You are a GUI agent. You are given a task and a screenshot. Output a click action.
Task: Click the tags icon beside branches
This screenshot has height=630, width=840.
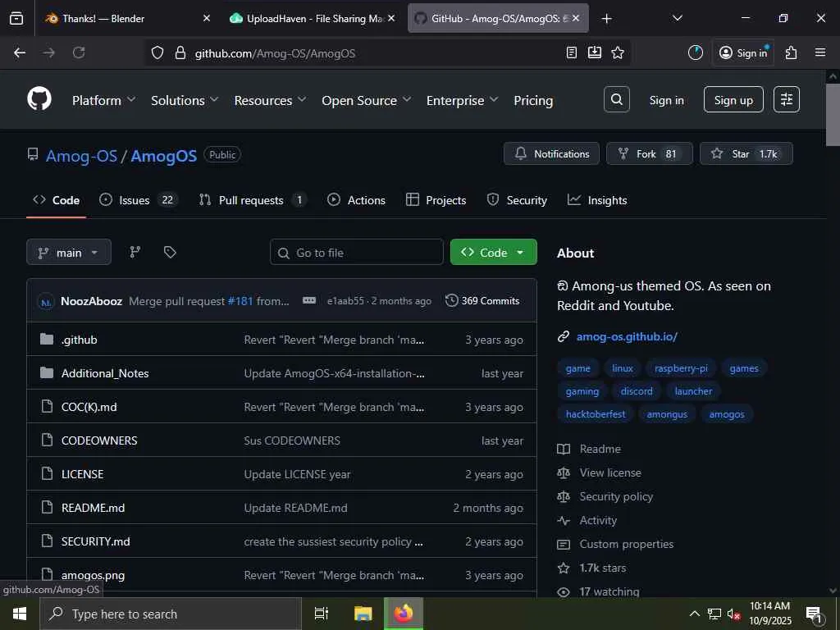pyautogui.click(x=170, y=252)
